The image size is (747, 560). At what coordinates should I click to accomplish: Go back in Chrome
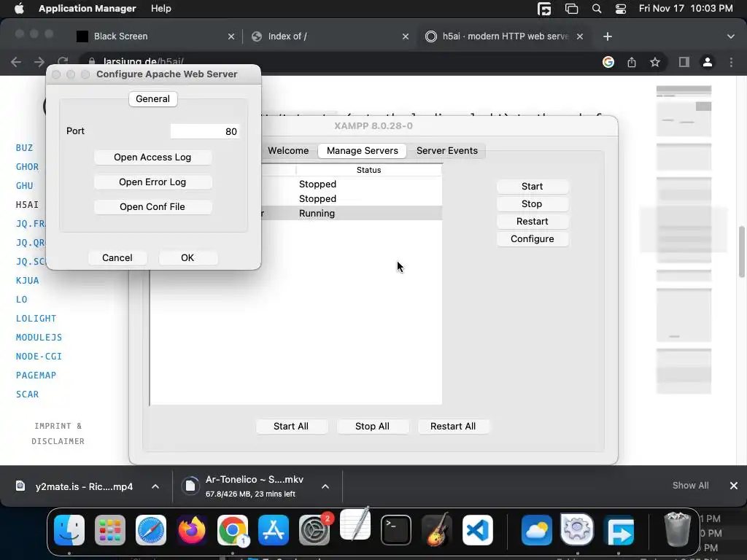point(16,62)
